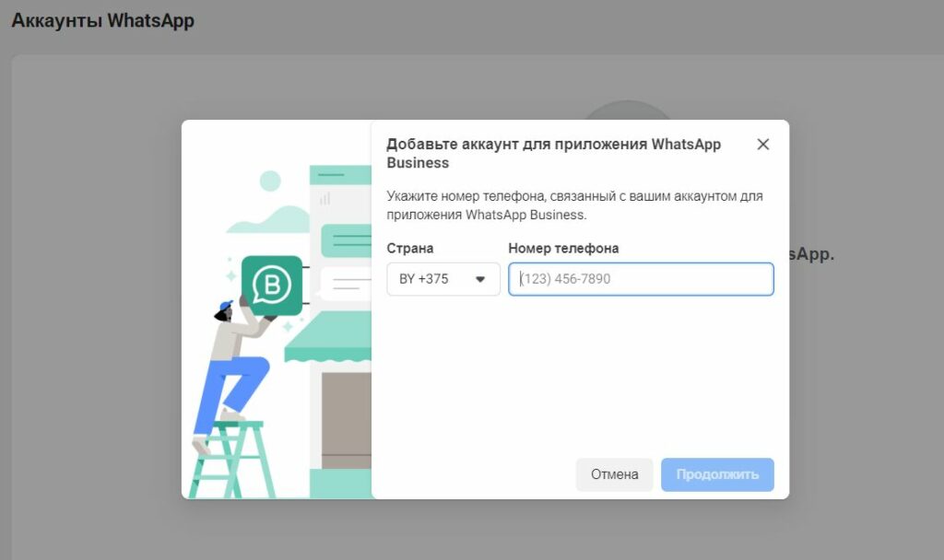Click the Укажите номер телефона description text
Screen dimensions: 944x560
[x=574, y=205]
